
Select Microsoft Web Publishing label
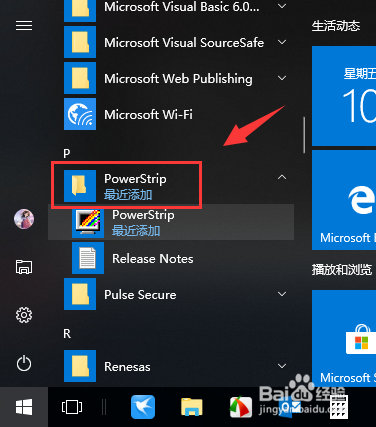click(x=178, y=79)
